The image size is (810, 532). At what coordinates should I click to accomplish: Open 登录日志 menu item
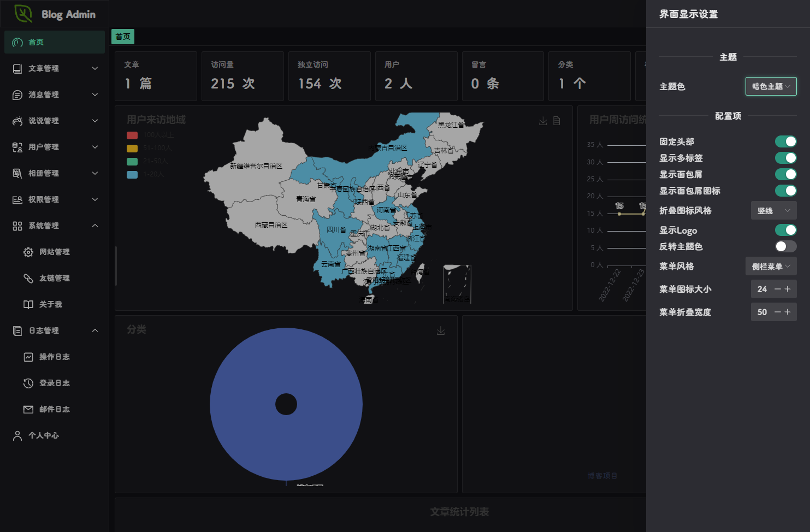(x=55, y=383)
